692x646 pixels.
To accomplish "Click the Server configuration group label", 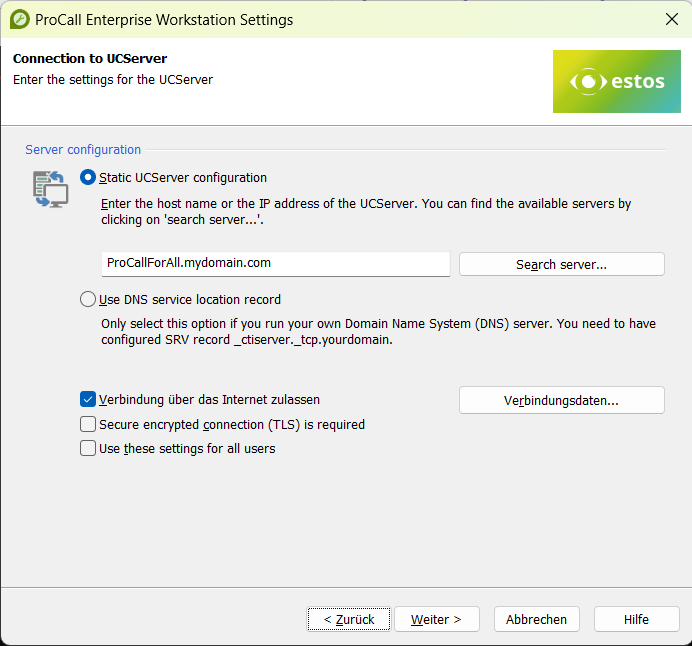I will 83,150.
